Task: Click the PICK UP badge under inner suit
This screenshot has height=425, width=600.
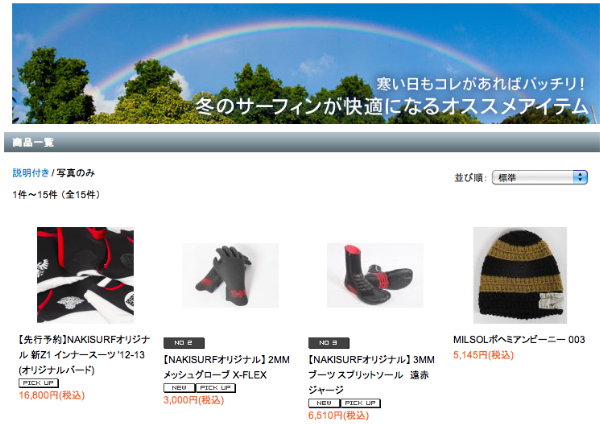Action: [39, 383]
